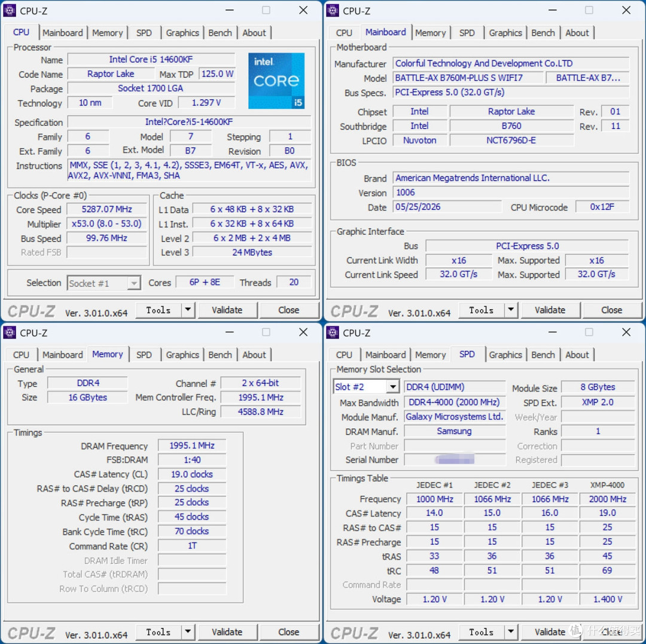
Task: Switch to Memory tab in SPD window
Action: tap(430, 355)
